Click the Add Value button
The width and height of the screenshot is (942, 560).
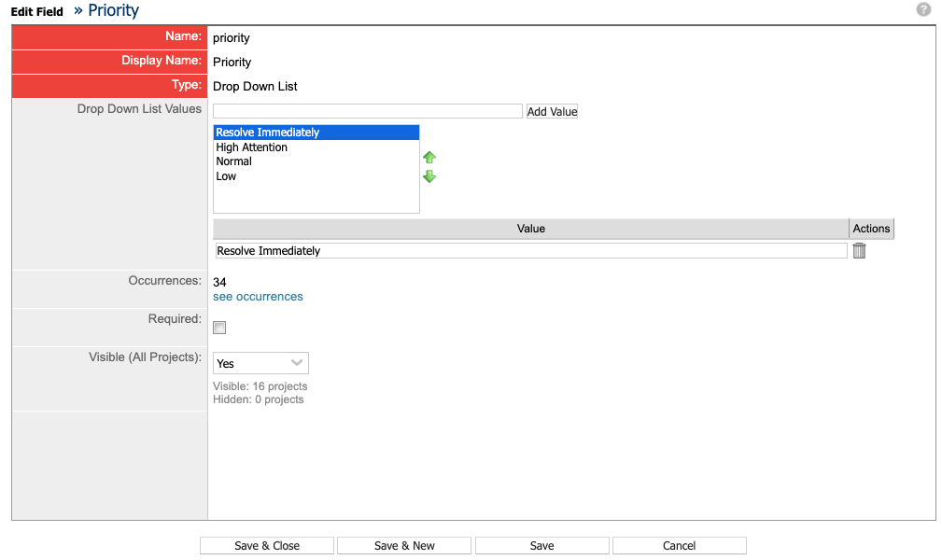[x=552, y=111]
